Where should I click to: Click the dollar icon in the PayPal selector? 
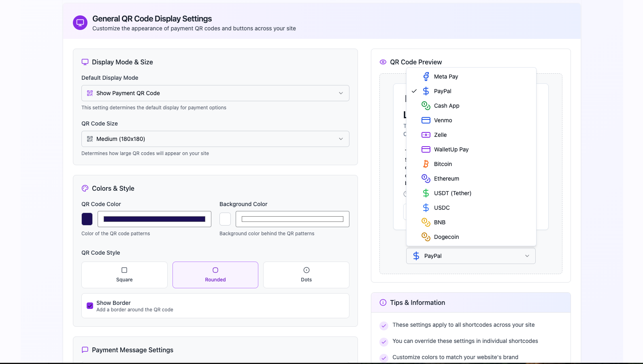click(x=416, y=256)
